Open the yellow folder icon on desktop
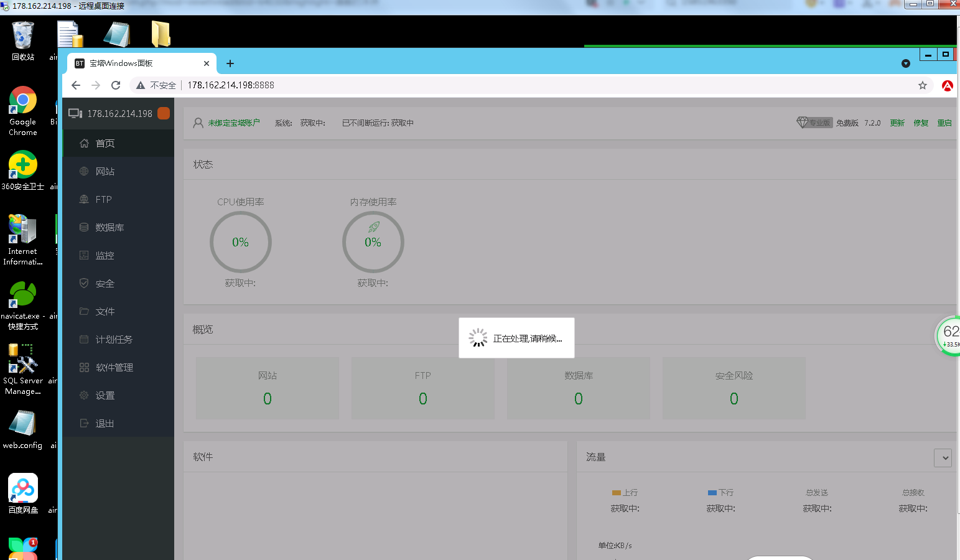 point(161,34)
